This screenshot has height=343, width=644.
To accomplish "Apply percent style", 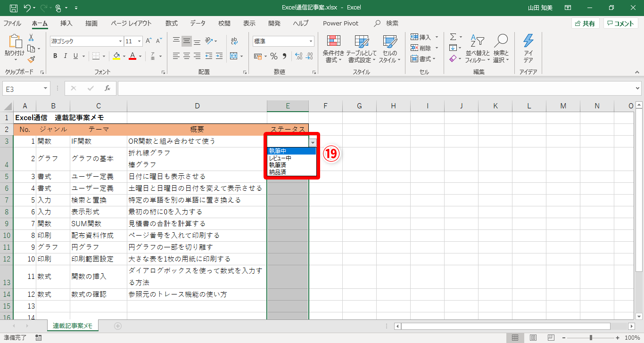I will pyautogui.click(x=274, y=56).
